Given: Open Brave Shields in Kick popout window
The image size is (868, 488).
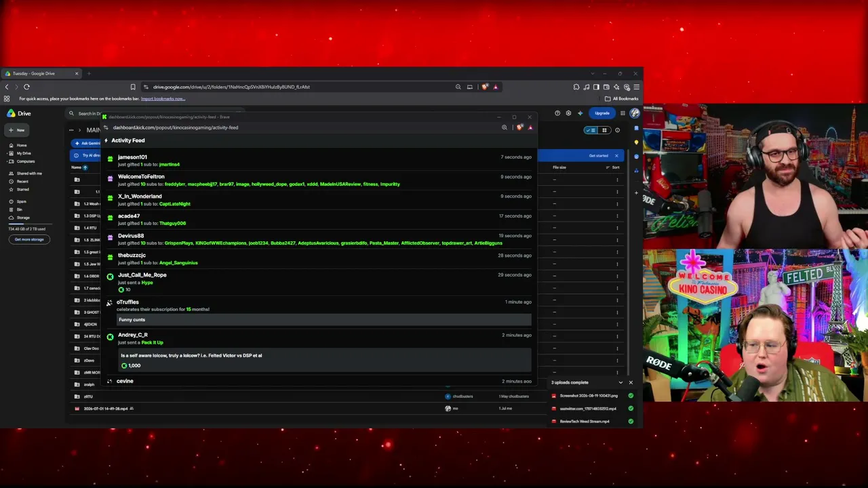Looking at the screenshot, I should [x=519, y=127].
